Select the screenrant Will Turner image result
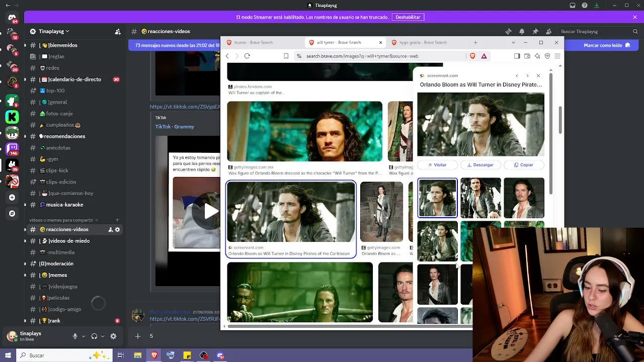Viewport: 644px width, 362px height. tap(291, 219)
